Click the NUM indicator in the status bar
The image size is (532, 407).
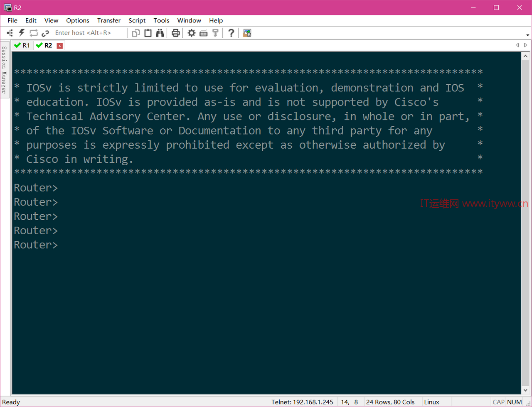515,402
